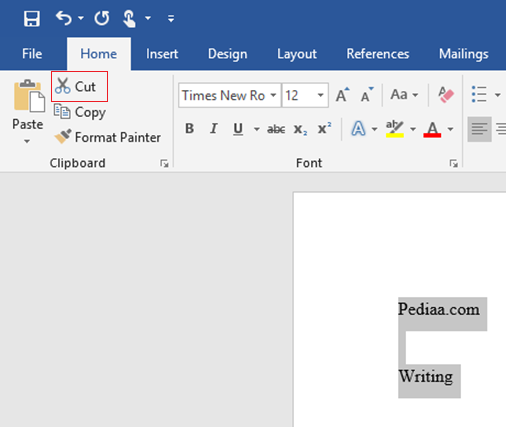Switch to the Mailings tab

464,54
